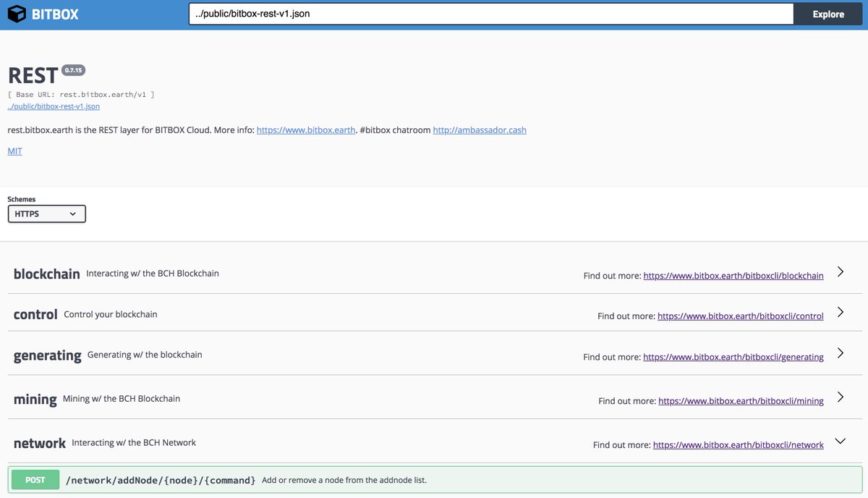The width and height of the screenshot is (868, 498).
Task: Open the bitboxcli/blockchain documentation link
Action: [x=733, y=276]
